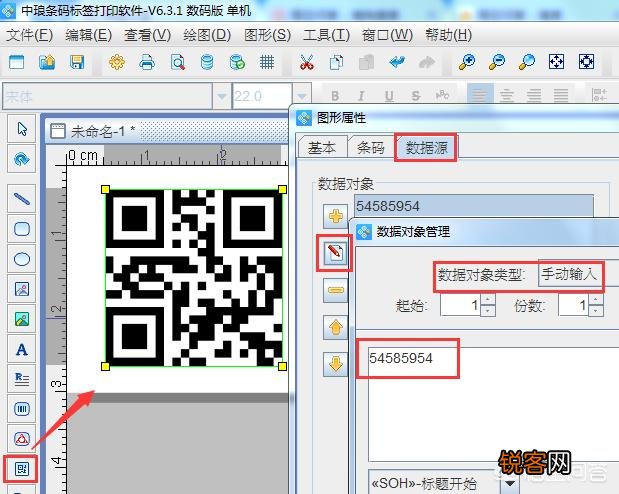Select the 54585954 entry in 数据对象 list

pos(474,206)
